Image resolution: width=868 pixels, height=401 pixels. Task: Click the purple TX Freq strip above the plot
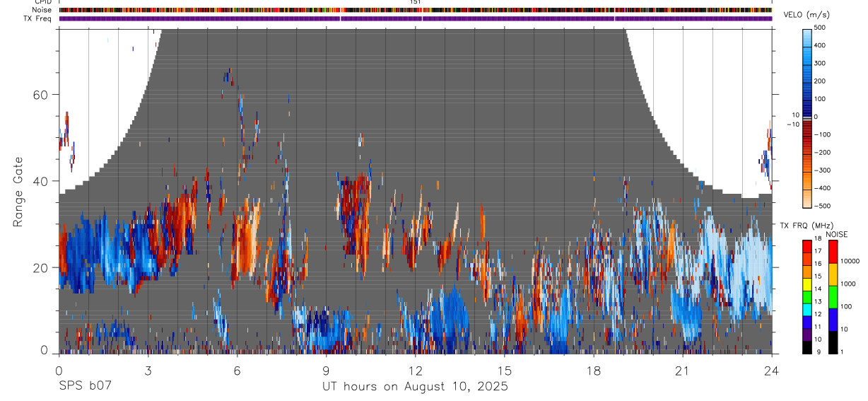(416, 18)
